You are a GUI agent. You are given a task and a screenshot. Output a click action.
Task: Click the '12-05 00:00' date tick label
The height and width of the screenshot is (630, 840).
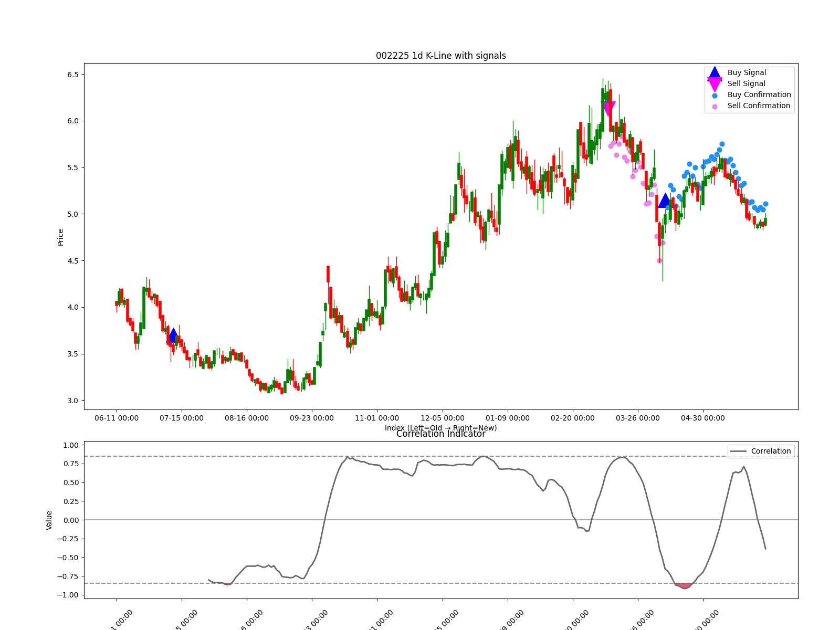coord(443,418)
